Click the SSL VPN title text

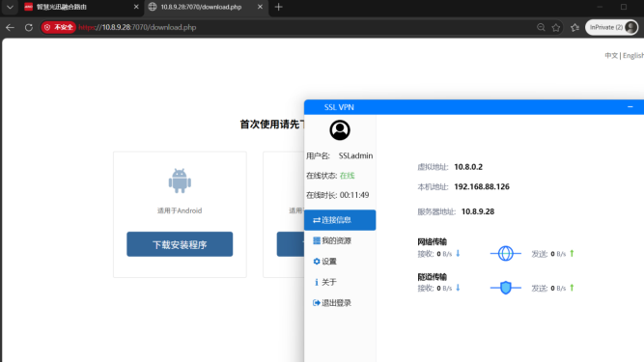pos(339,107)
